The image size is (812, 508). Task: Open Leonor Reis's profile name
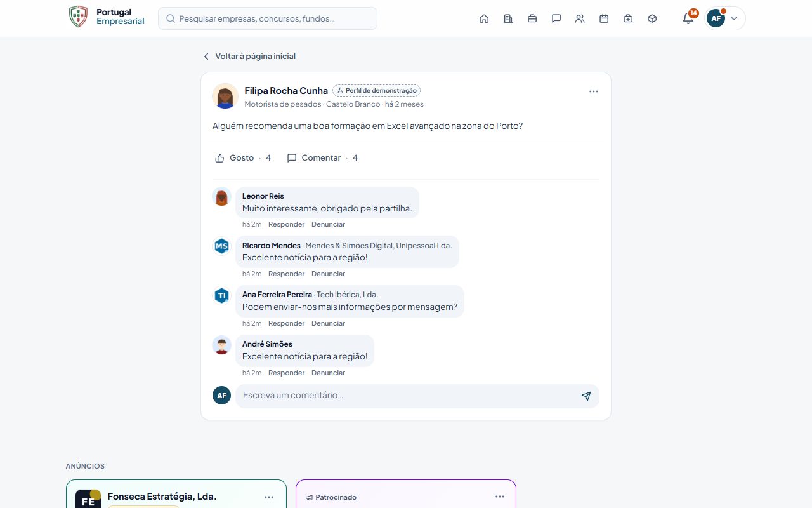tap(263, 196)
